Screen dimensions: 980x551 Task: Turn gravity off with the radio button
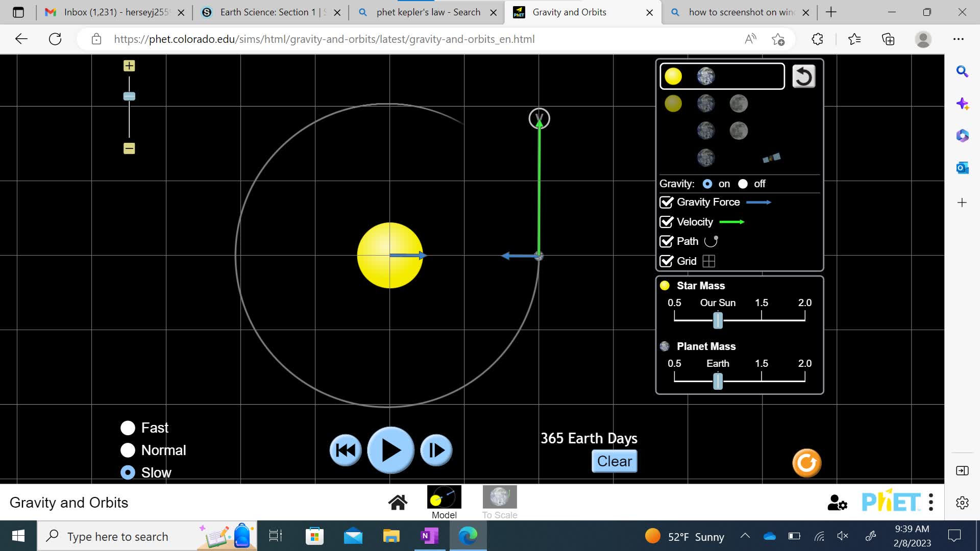(x=743, y=184)
